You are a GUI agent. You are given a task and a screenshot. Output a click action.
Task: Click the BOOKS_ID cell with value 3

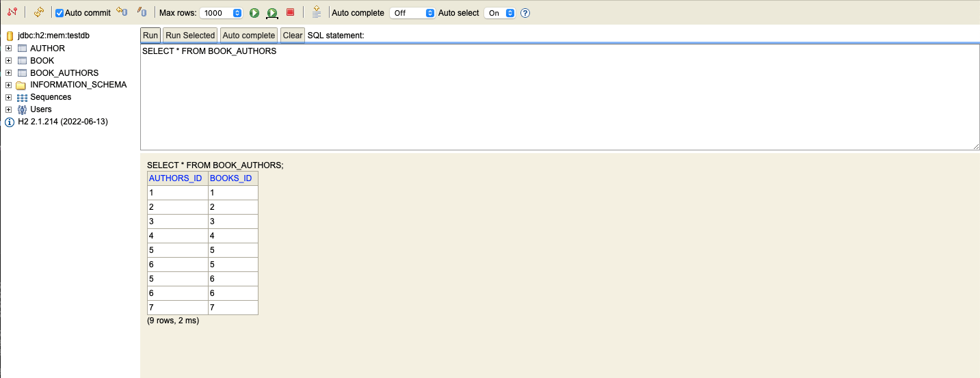pos(233,221)
